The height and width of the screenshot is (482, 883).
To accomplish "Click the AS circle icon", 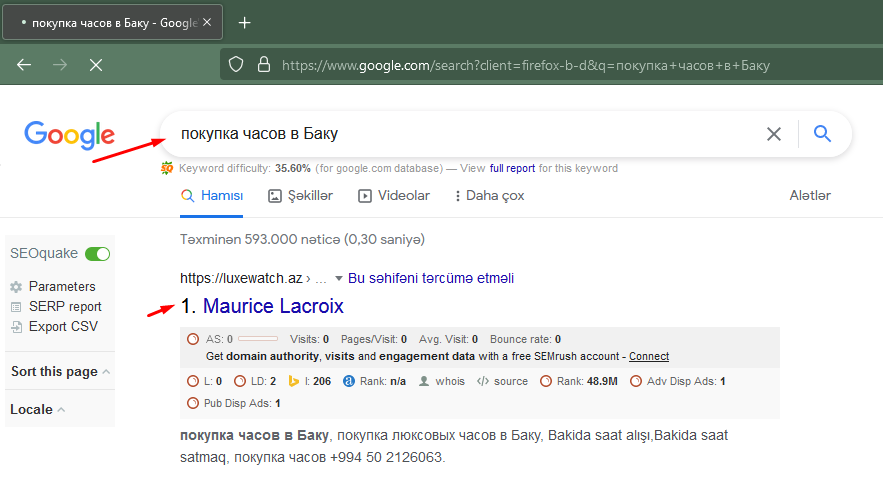I will click(x=193, y=339).
